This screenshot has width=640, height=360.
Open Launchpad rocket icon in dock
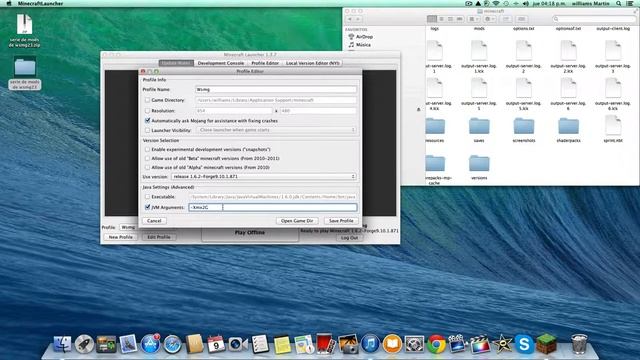pos(84,344)
